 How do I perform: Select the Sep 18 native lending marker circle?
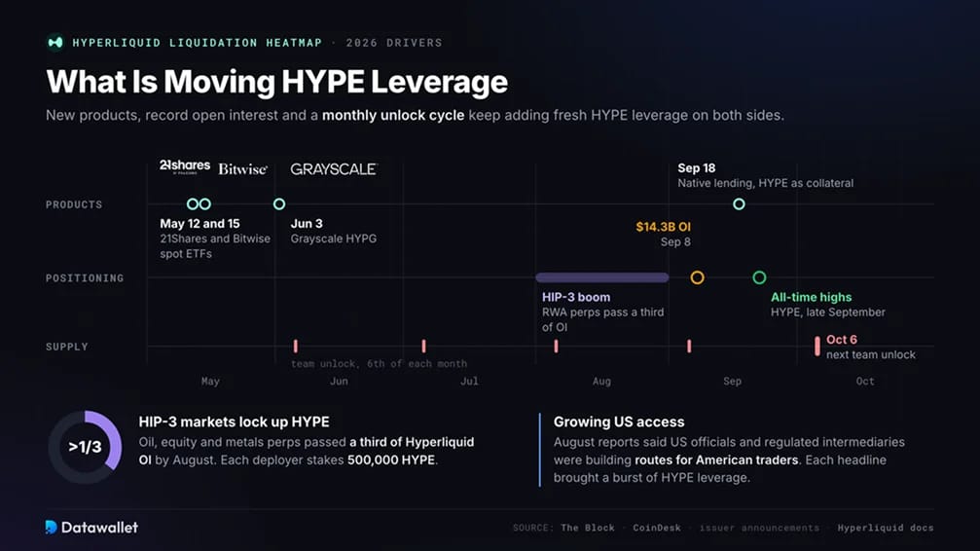click(x=739, y=203)
